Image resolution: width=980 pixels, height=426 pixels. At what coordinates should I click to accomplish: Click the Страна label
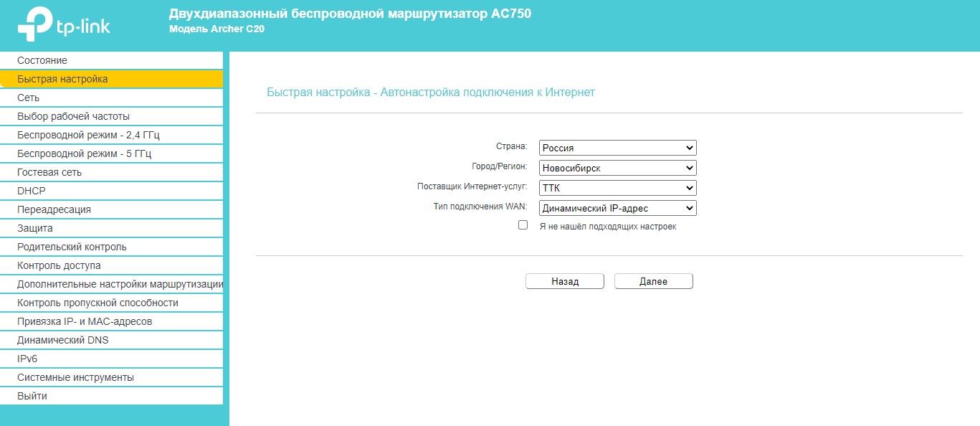pyautogui.click(x=512, y=146)
